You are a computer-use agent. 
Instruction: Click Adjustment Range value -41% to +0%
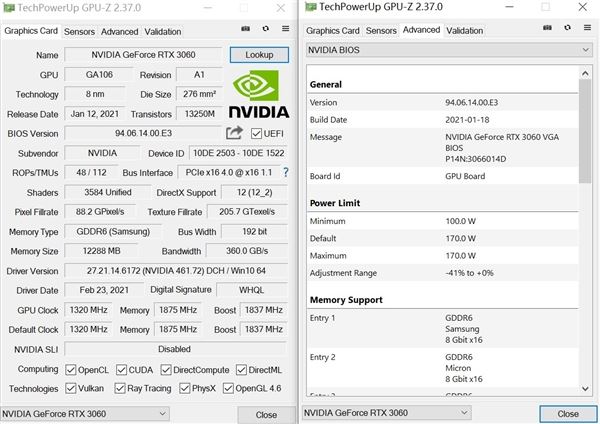click(470, 273)
